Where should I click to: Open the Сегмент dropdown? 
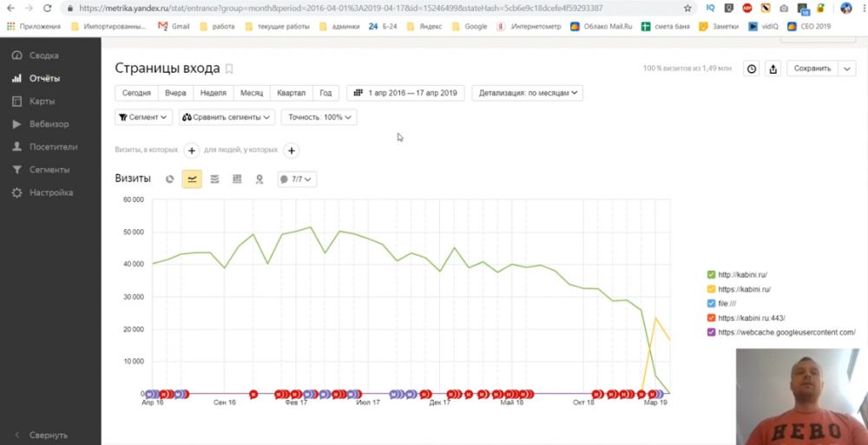pyautogui.click(x=143, y=117)
